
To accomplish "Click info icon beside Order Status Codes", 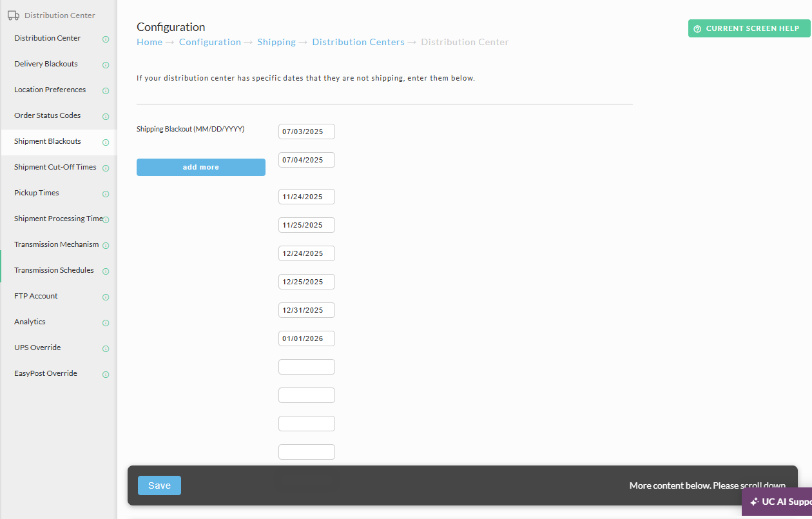I will [x=106, y=116].
